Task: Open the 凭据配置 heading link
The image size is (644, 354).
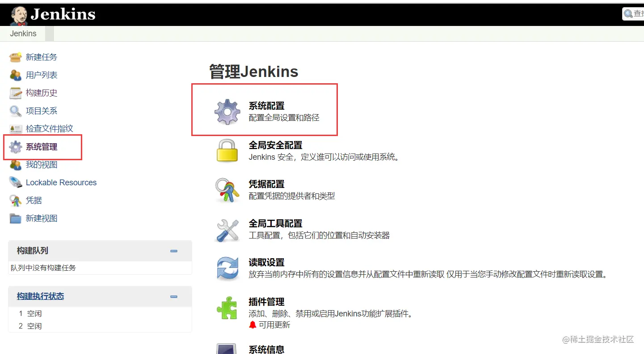Action: (x=266, y=184)
